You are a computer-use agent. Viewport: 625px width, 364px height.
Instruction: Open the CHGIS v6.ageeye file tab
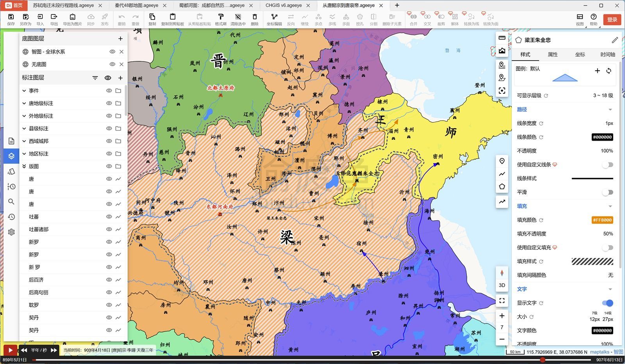[x=284, y=5]
